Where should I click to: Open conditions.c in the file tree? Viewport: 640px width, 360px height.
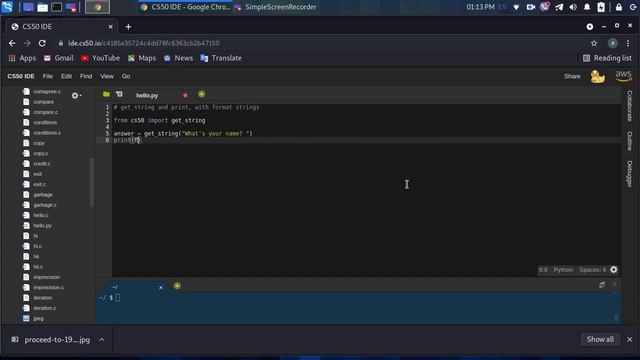point(47,133)
